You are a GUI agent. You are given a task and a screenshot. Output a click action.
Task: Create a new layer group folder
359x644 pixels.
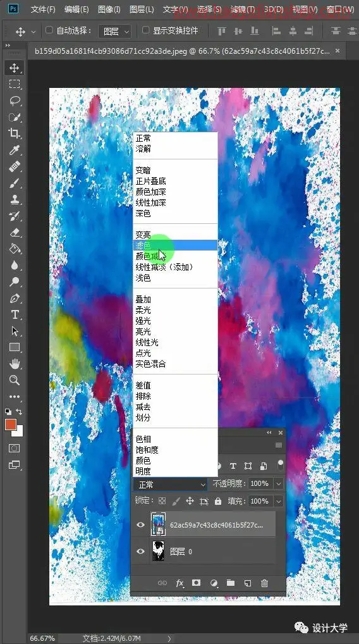tap(231, 583)
